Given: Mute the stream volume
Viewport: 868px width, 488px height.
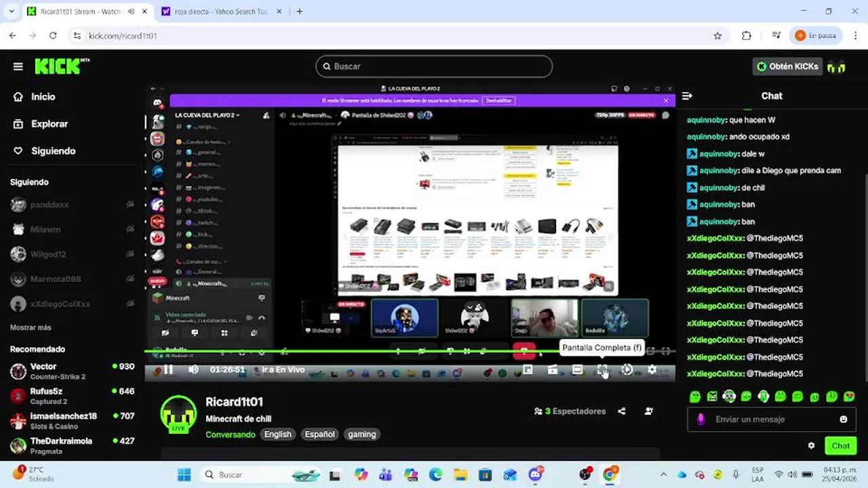Looking at the screenshot, I should (193, 370).
